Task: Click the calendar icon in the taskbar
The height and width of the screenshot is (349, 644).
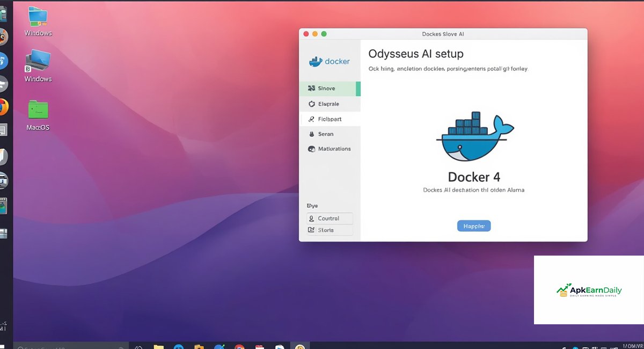Action: (x=260, y=348)
